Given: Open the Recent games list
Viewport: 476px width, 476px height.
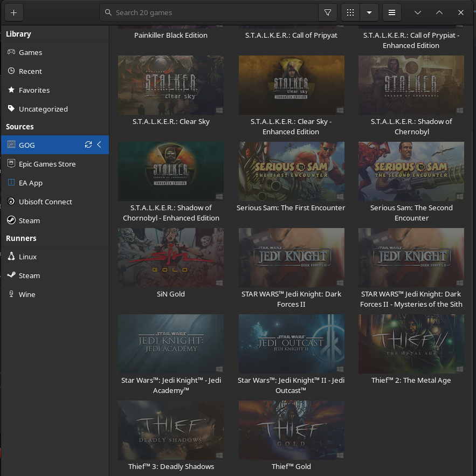Looking at the screenshot, I should 30,71.
